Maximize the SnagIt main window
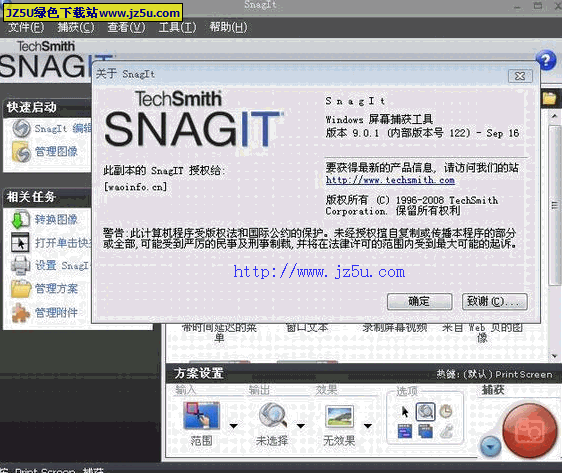This screenshot has height=473, width=562. pos(538,6)
